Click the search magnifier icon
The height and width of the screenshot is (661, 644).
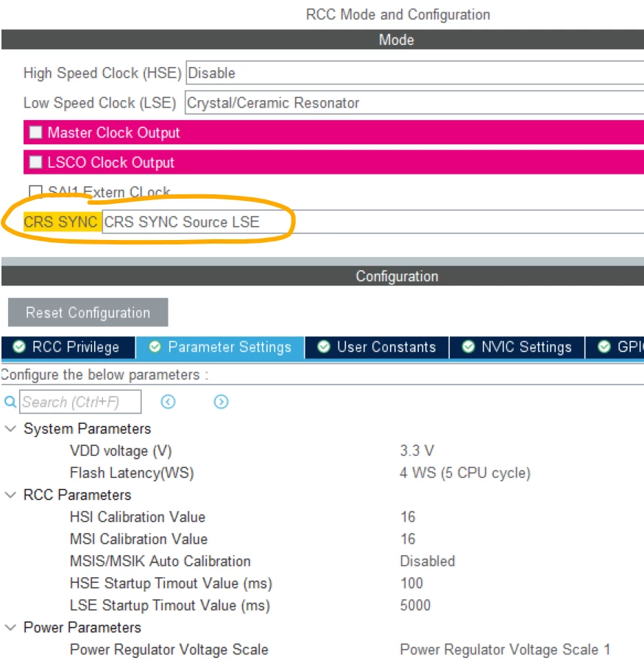(x=10, y=402)
